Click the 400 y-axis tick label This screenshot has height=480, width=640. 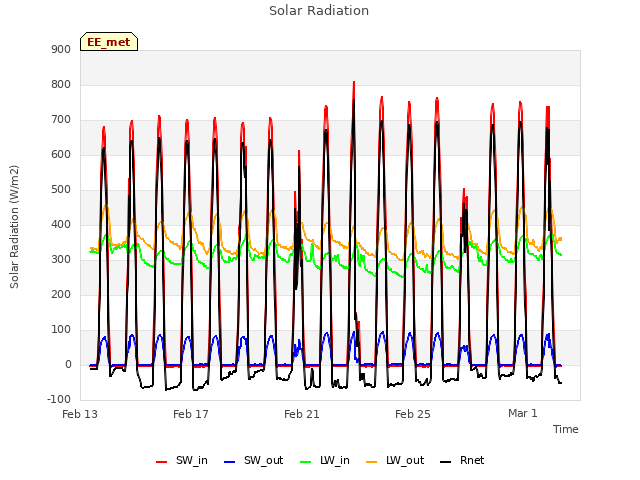[61, 224]
